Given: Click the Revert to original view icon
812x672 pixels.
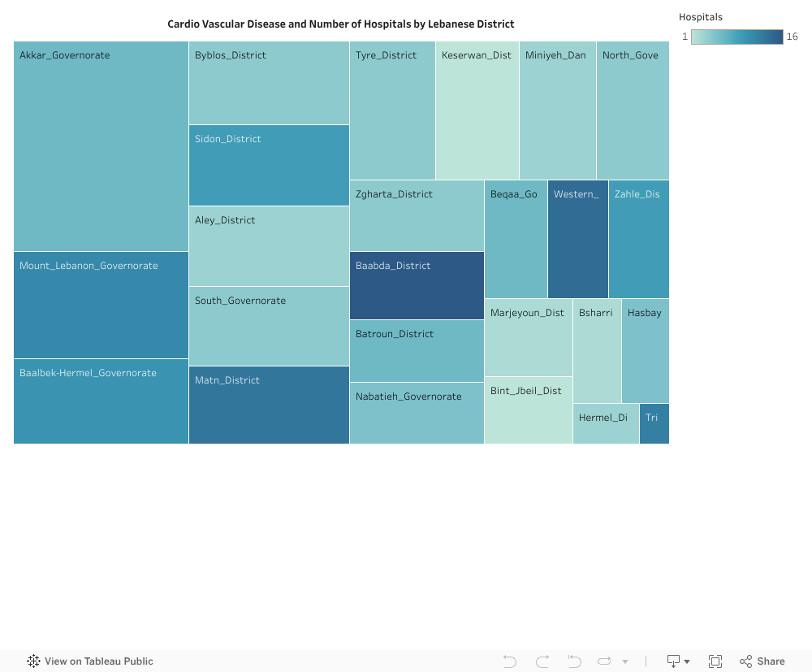Looking at the screenshot, I should [573, 661].
